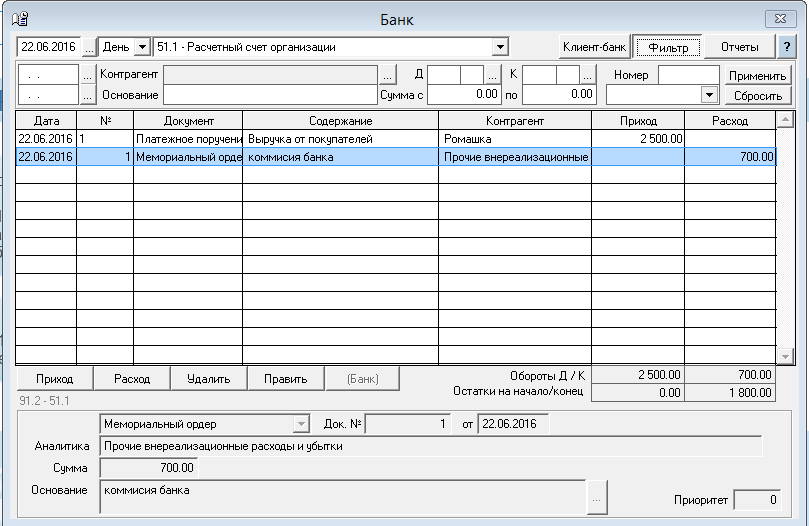Click the Сумма по amount field

[559, 94]
